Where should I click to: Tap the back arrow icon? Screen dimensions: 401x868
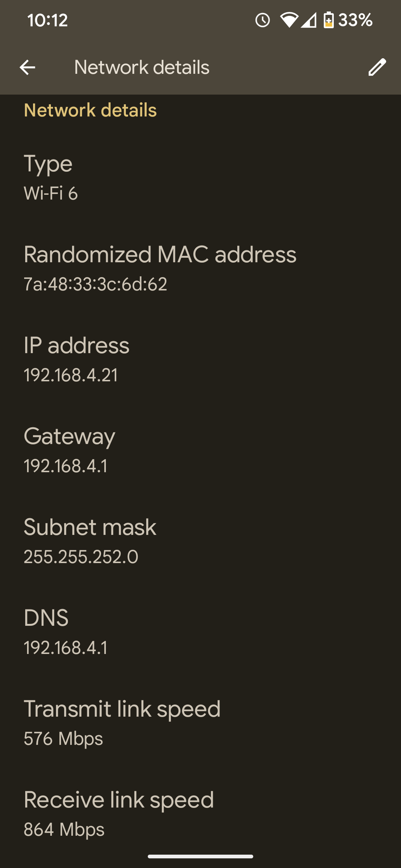tap(27, 68)
